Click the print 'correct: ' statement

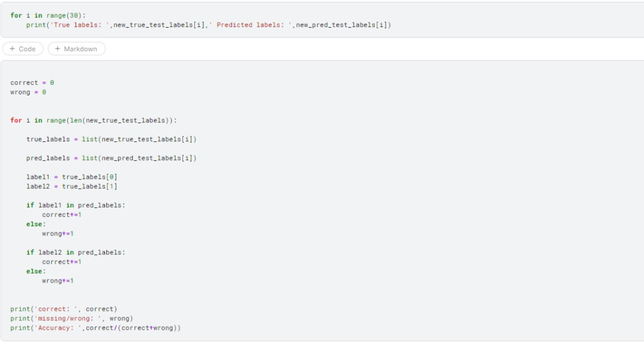point(64,309)
